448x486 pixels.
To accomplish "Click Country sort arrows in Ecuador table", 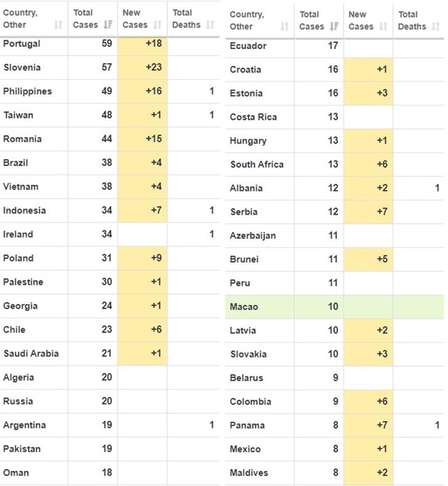I will (x=285, y=26).
